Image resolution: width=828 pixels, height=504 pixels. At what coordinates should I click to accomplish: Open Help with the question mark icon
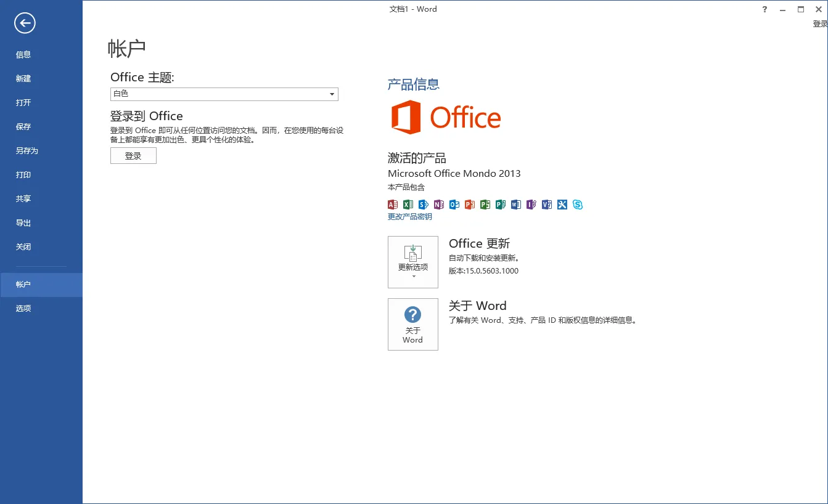[764, 9]
